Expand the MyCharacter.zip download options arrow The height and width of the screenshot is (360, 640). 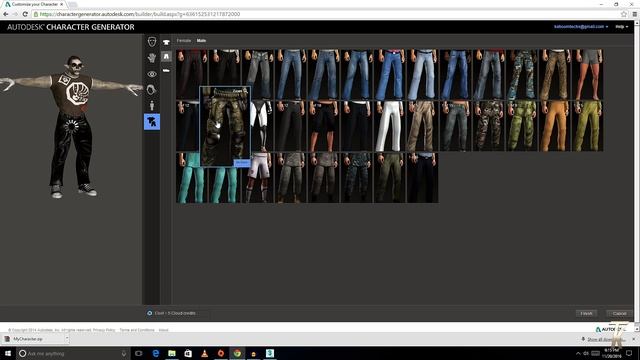(67, 338)
